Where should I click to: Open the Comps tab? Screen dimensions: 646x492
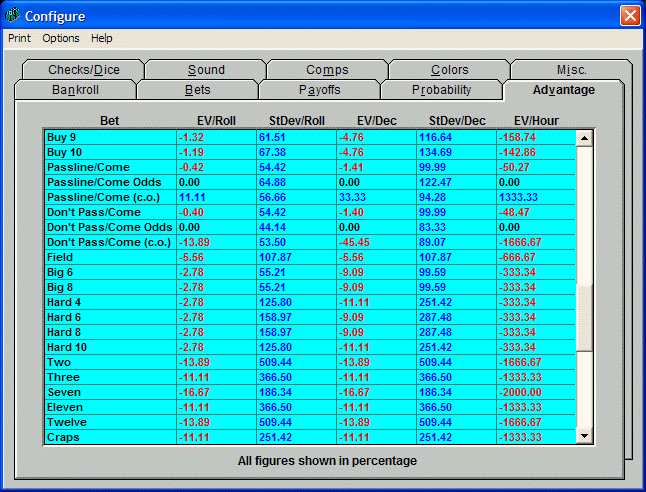tap(327, 70)
